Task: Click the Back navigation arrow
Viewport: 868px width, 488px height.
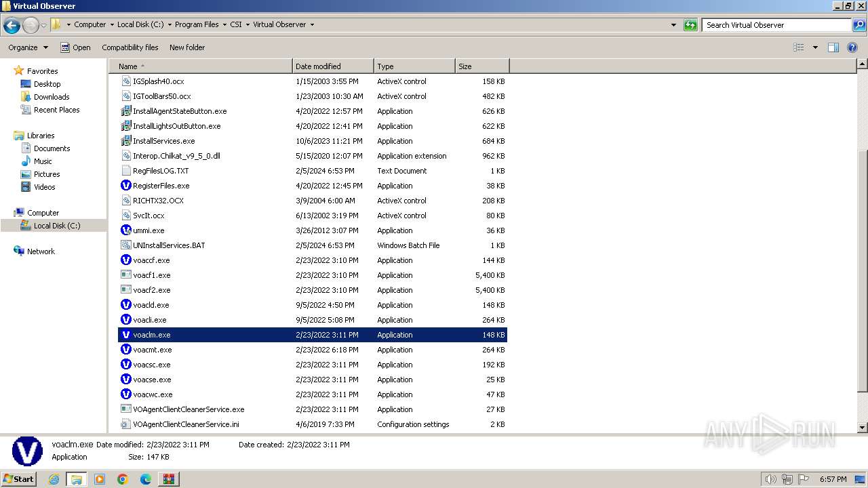Action: [12, 25]
